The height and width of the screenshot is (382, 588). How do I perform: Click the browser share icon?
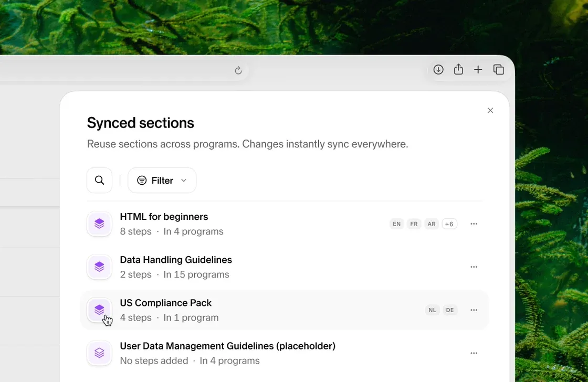click(x=458, y=69)
